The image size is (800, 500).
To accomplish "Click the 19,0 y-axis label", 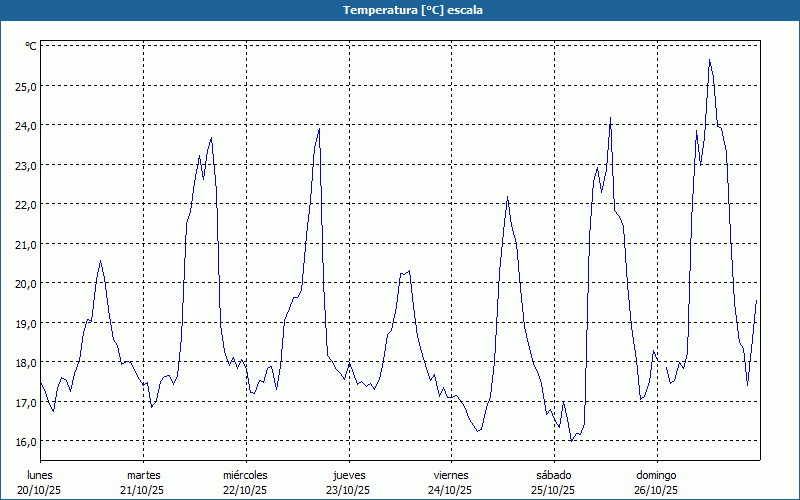I will (25, 323).
